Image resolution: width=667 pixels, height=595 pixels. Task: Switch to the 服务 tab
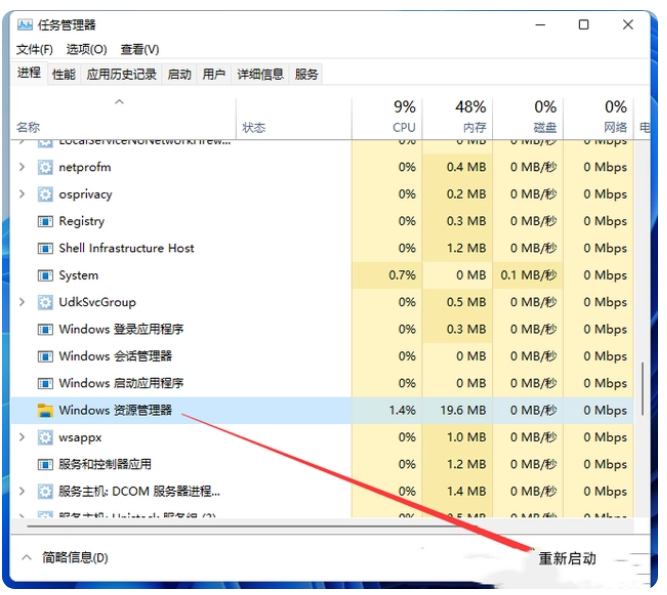(x=306, y=74)
